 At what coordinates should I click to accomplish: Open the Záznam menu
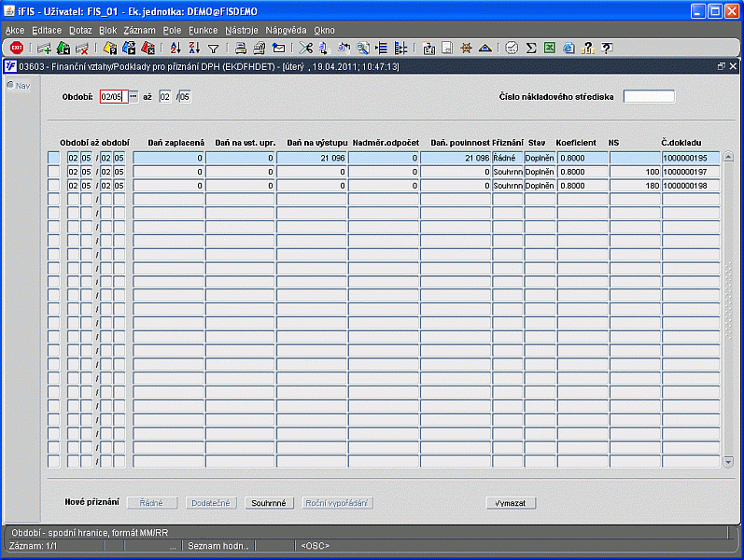139,31
